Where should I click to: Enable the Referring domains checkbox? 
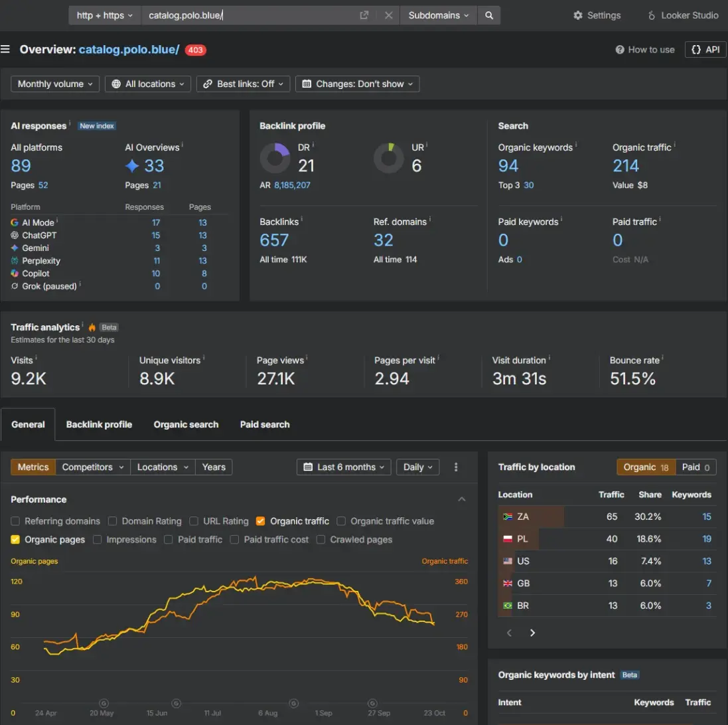[15, 521]
